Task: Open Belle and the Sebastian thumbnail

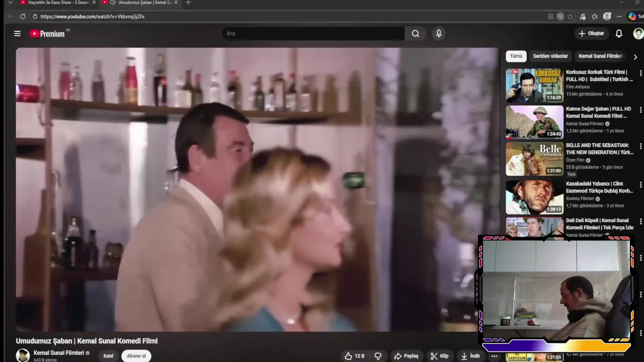Action: (534, 158)
